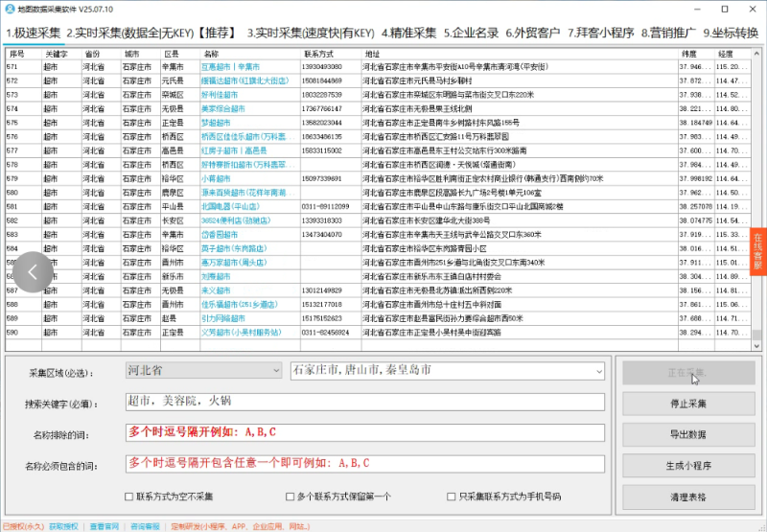Switch to 1.极速采集 tab
Viewport: 767px width, 532px height.
pyautogui.click(x=34, y=33)
